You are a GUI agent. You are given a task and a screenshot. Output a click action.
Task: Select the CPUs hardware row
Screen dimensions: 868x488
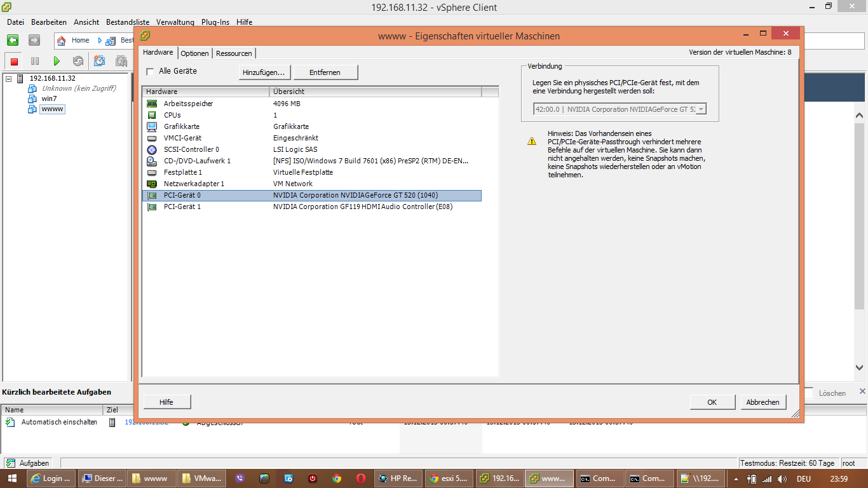pyautogui.click(x=312, y=115)
